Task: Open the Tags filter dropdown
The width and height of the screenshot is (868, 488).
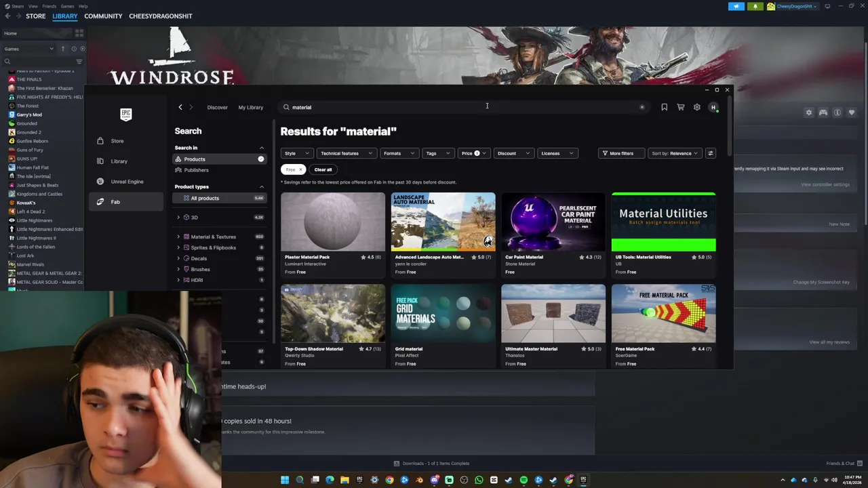Action: coord(437,153)
